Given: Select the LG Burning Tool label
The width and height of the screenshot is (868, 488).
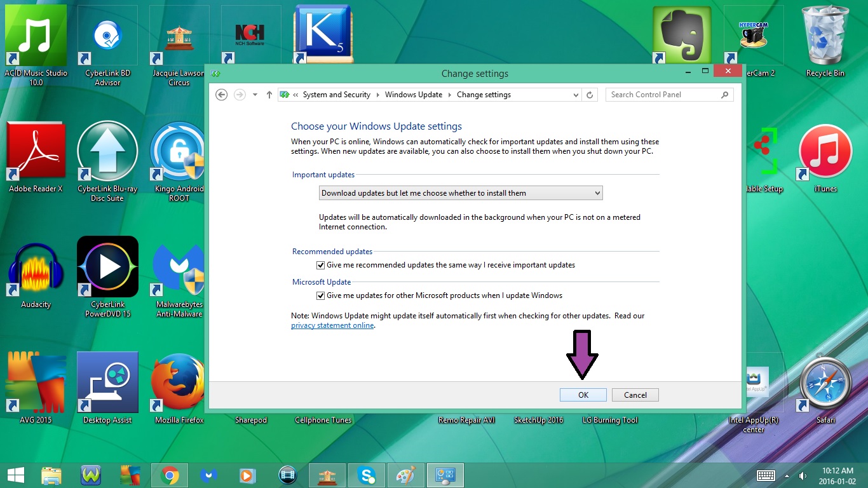Looking at the screenshot, I should [611, 420].
